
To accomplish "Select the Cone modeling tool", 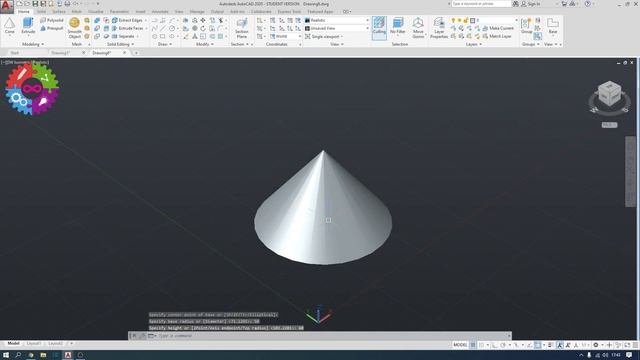I will (9, 26).
